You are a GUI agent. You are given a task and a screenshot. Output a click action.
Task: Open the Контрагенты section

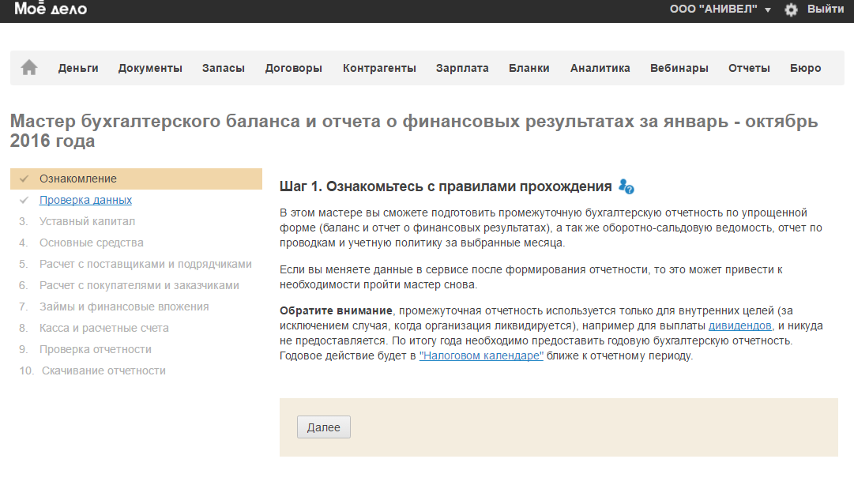(379, 68)
